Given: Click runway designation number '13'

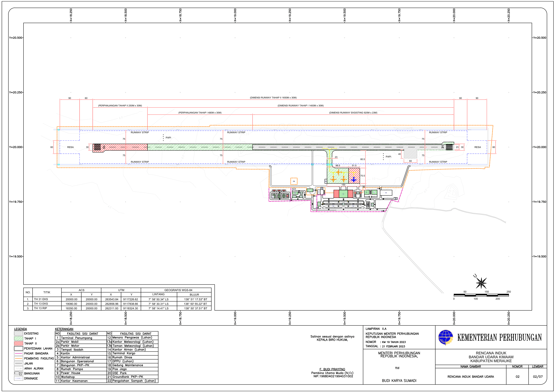Looking at the screenshot, I should [104, 147].
